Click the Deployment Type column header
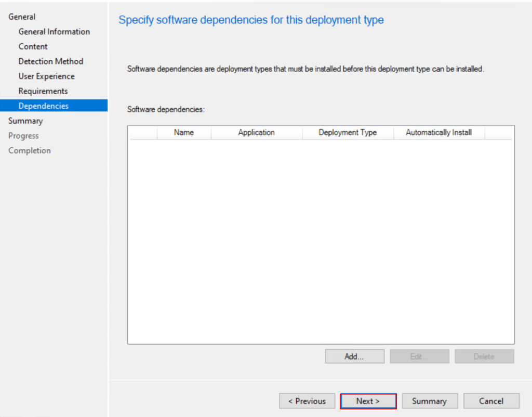This screenshot has width=532, height=417. (x=348, y=133)
